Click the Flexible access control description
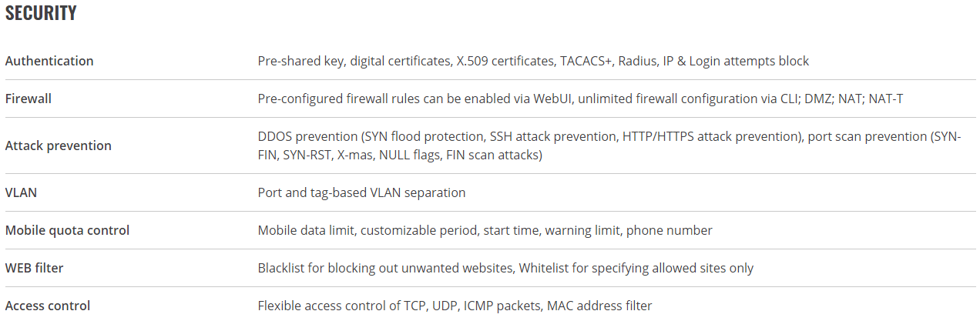This screenshot has width=980, height=331. 455,306
